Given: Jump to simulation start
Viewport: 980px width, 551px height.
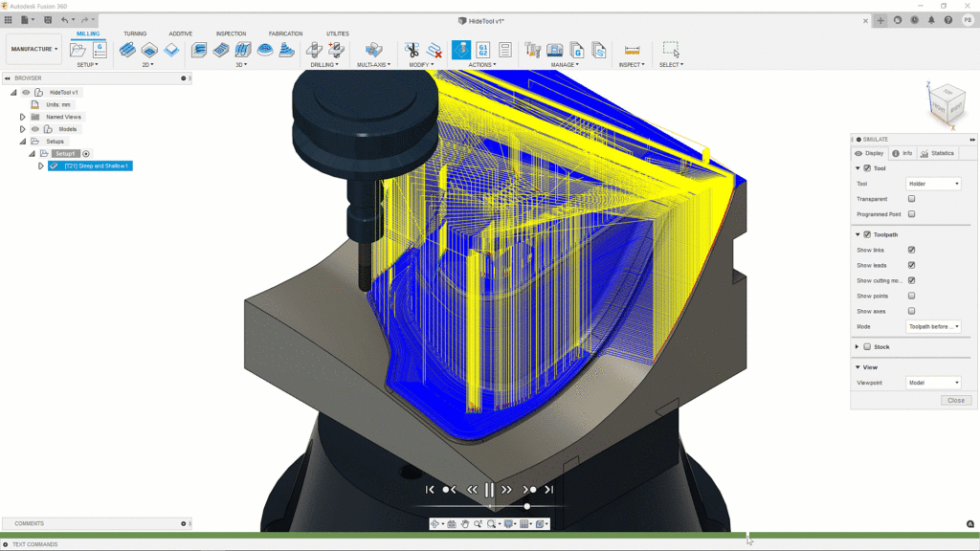Looking at the screenshot, I should click(430, 490).
